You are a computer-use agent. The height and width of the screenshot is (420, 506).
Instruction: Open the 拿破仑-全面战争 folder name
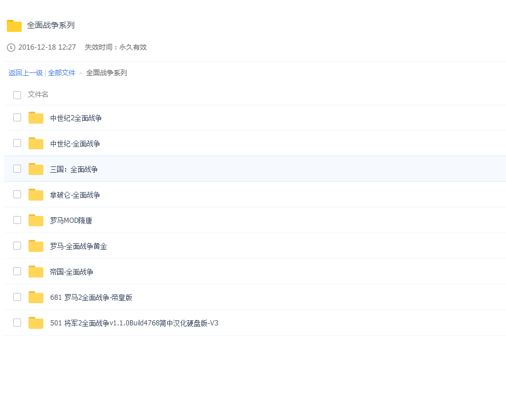75,195
